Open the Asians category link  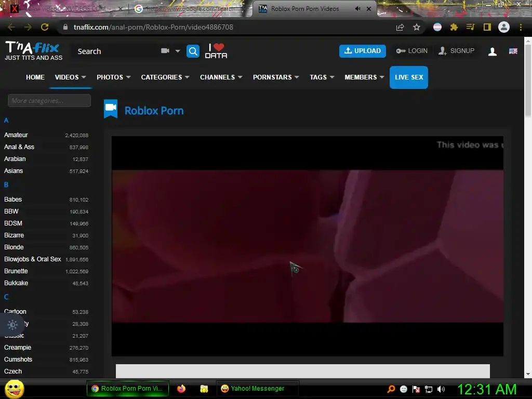pyautogui.click(x=14, y=170)
